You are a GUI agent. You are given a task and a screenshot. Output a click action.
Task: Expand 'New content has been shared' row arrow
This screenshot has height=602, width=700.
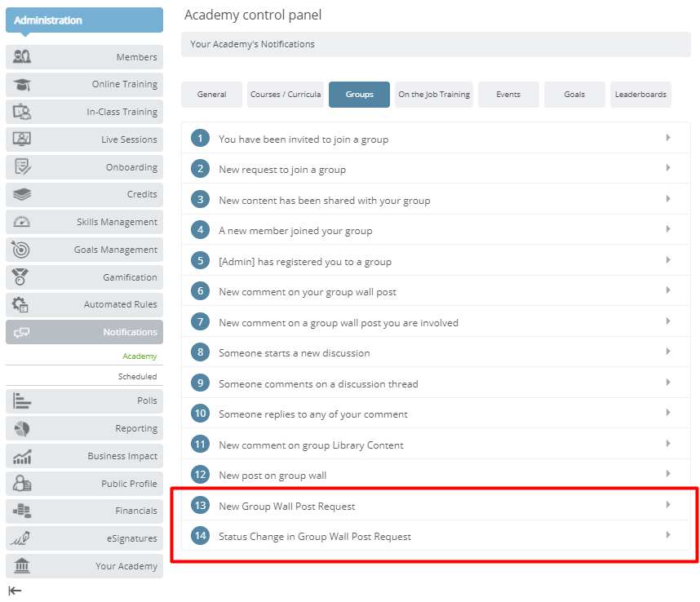tap(668, 198)
